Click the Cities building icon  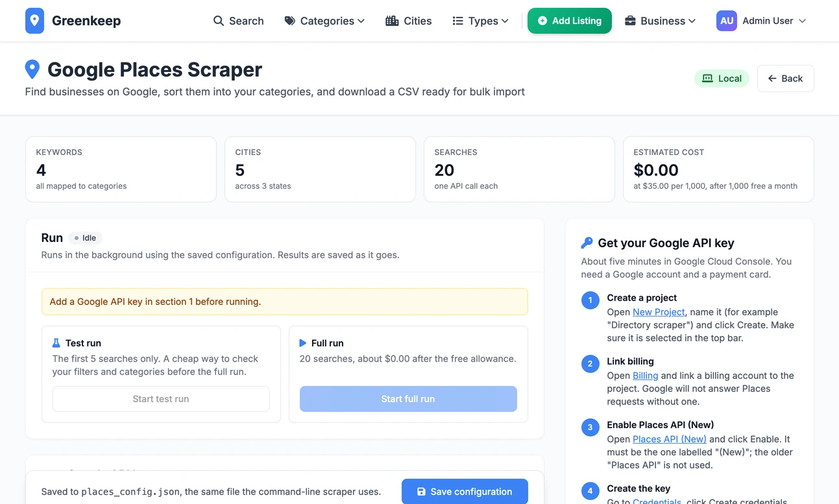392,21
